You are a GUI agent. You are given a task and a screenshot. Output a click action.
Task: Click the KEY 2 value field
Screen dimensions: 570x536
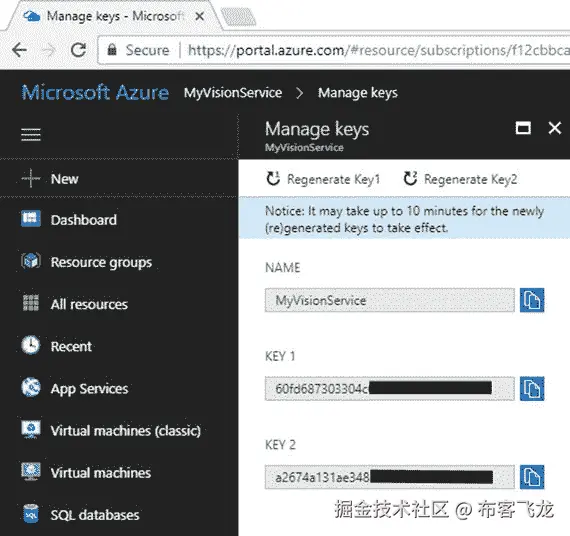tap(390, 477)
